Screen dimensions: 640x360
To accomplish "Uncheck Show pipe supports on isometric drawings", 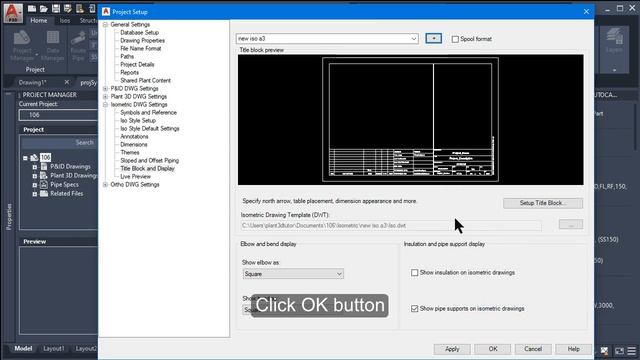I will (x=415, y=309).
